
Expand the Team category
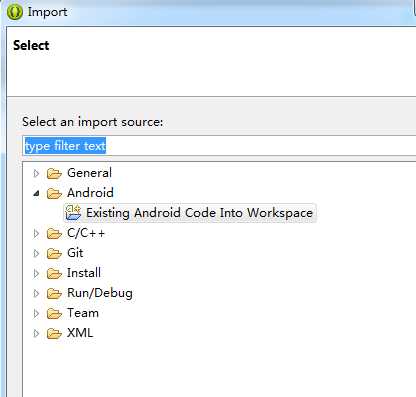(36, 313)
